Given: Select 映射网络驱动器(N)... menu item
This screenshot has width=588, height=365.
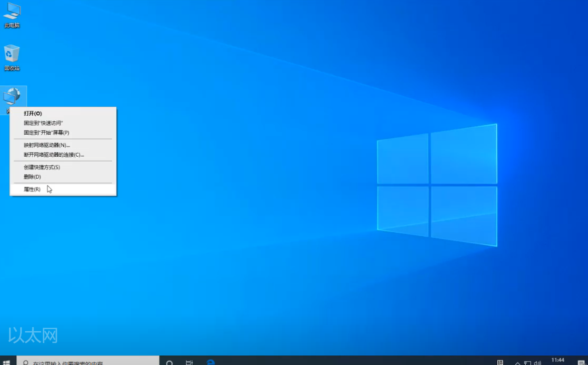Looking at the screenshot, I should pos(47,145).
